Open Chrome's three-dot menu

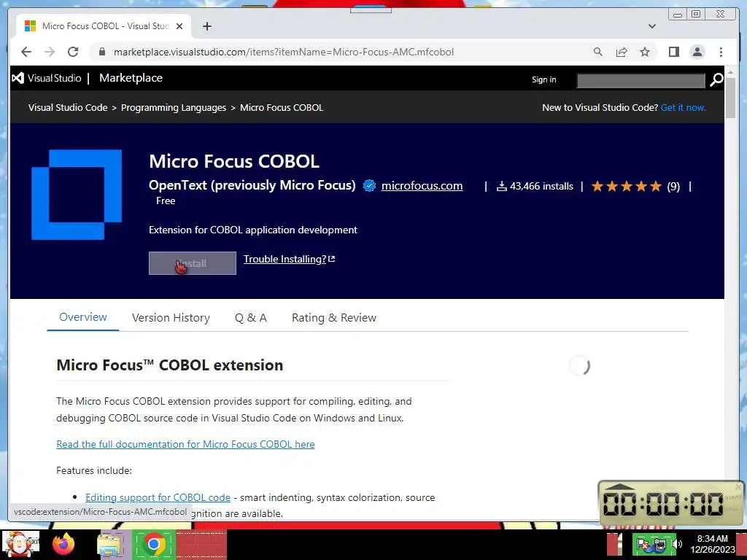click(x=721, y=52)
